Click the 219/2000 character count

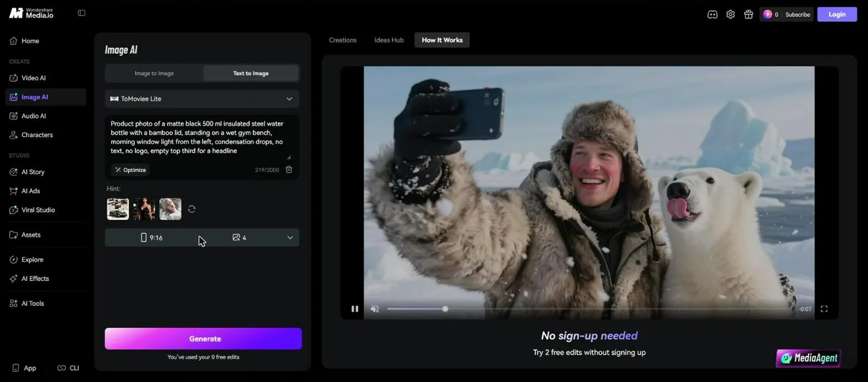267,170
